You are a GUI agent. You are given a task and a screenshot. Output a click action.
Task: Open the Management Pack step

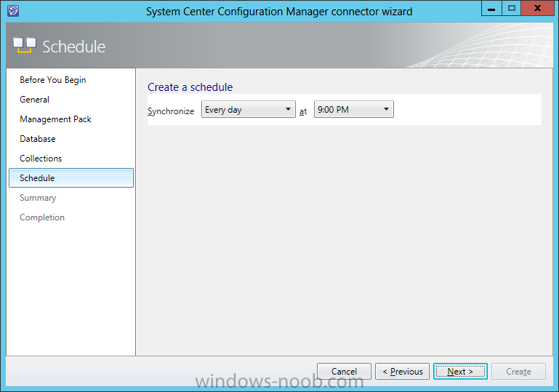56,119
